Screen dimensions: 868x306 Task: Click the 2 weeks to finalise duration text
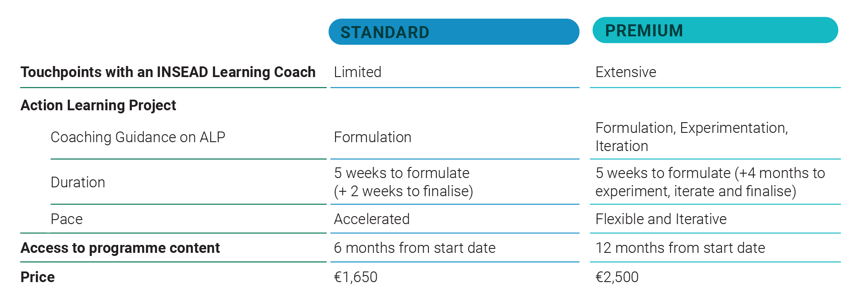pyautogui.click(x=403, y=191)
